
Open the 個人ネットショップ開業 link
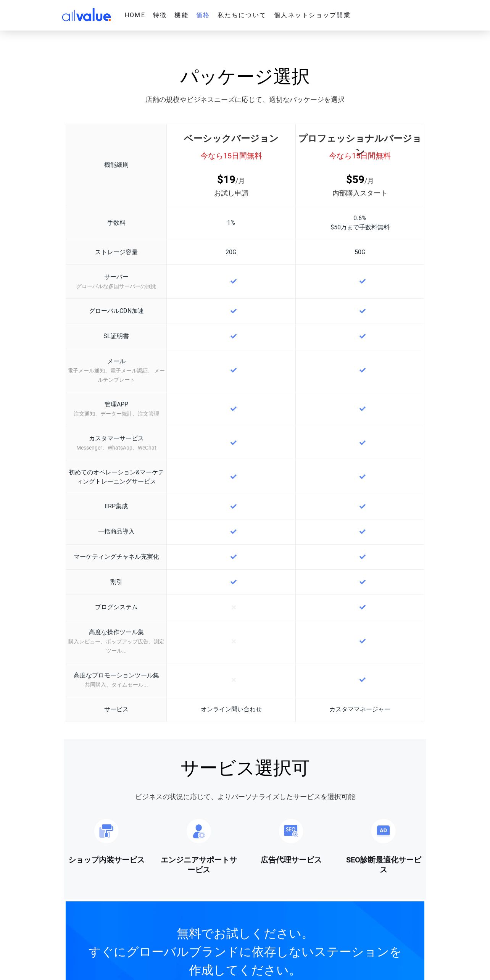(312, 15)
